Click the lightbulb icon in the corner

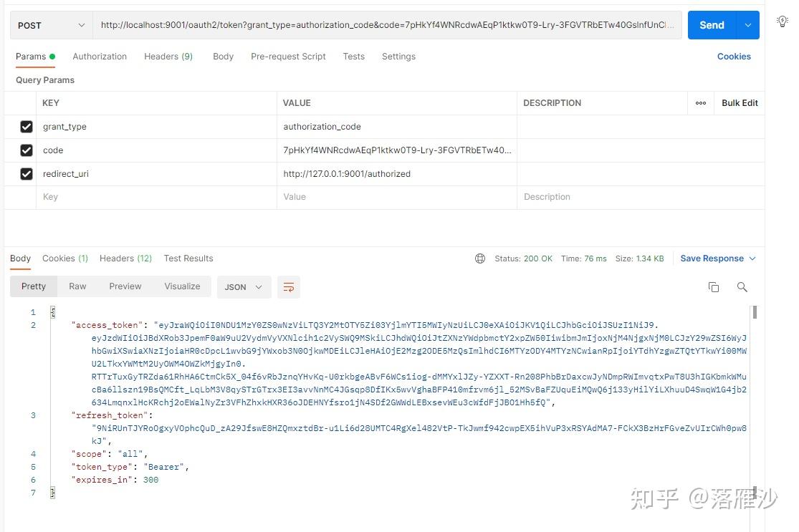(x=782, y=21)
